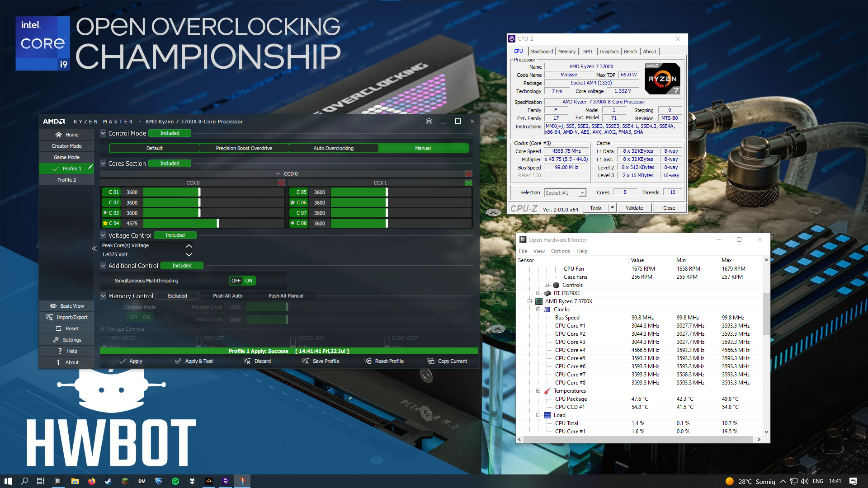Collapse CCD 0 chevron
Image resolution: width=868 pixels, height=488 pixels.
(x=278, y=174)
